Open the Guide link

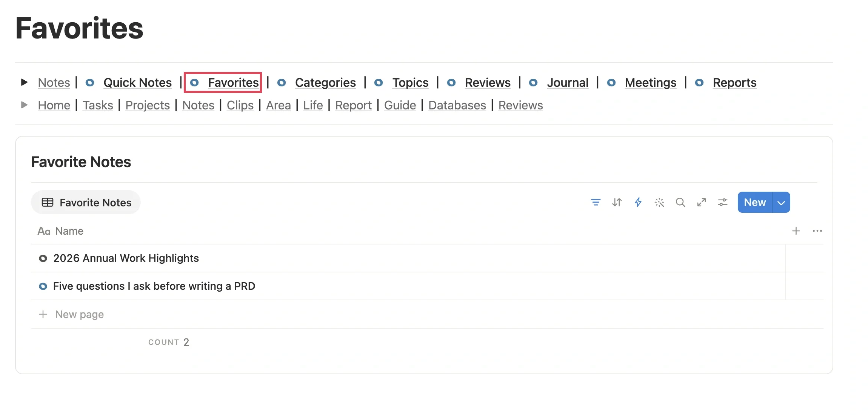pos(400,105)
